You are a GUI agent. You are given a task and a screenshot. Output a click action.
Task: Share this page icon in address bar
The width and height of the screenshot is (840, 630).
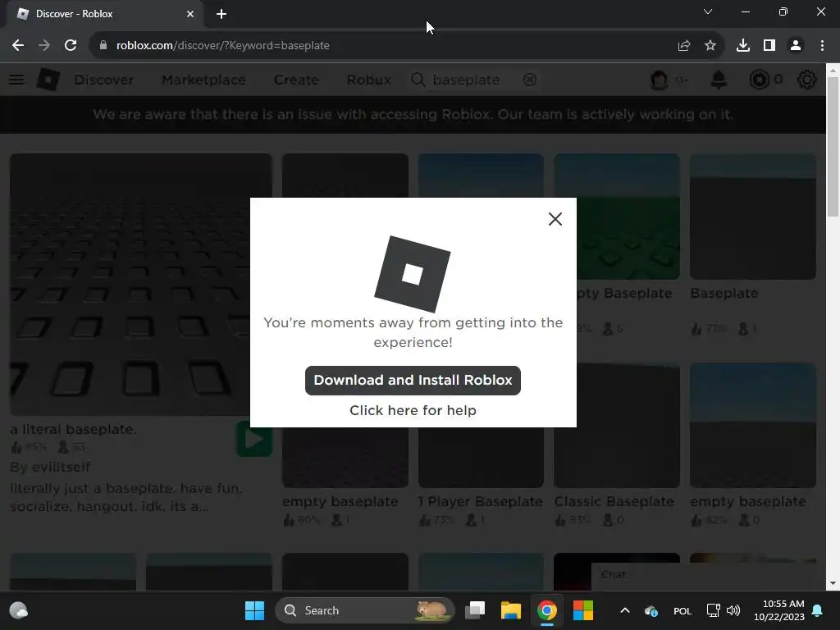point(684,46)
